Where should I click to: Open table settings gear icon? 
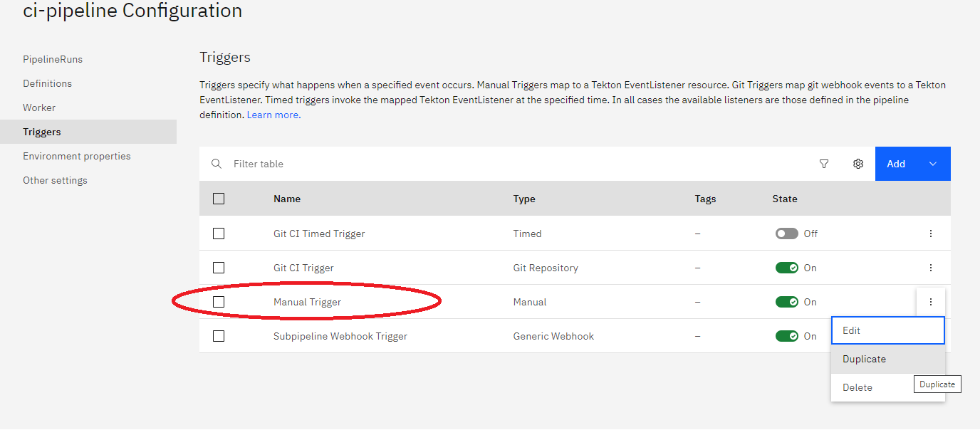click(858, 164)
